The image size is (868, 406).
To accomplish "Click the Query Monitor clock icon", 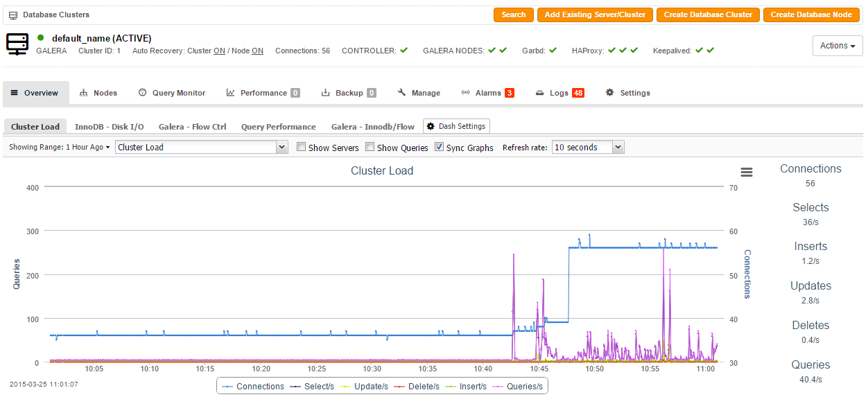I will pos(143,93).
